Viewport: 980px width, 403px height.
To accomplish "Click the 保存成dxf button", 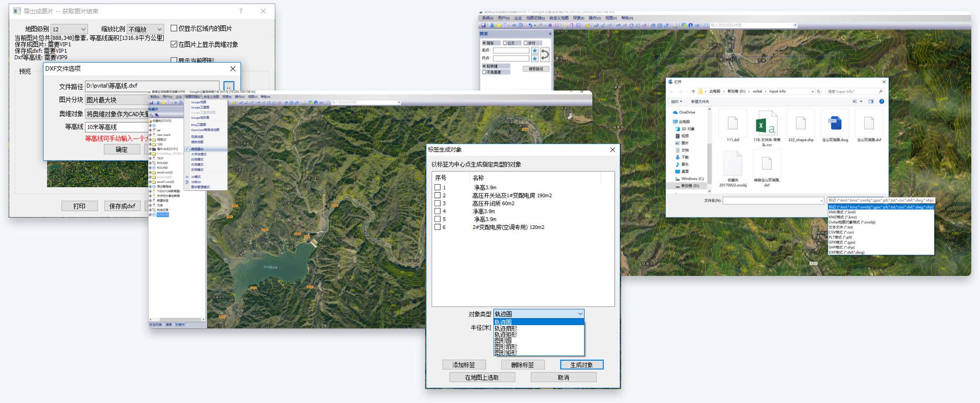I will pyautogui.click(x=122, y=206).
